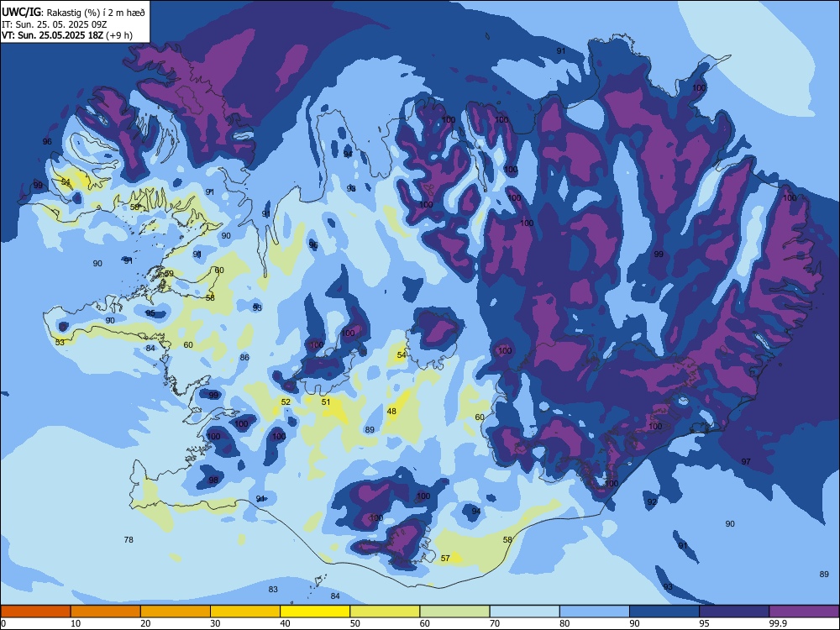Click the amber 20–30 legend swatch
The width and height of the screenshot is (840, 630).
point(176,612)
